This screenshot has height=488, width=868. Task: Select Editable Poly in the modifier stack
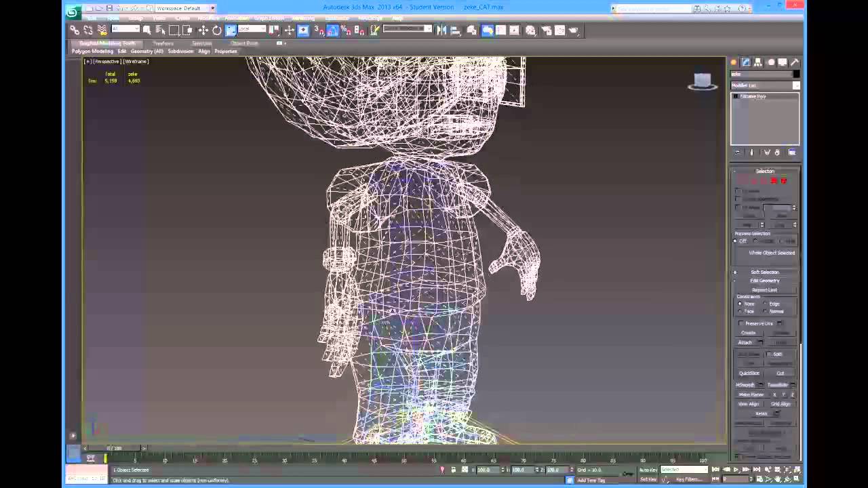tap(753, 96)
